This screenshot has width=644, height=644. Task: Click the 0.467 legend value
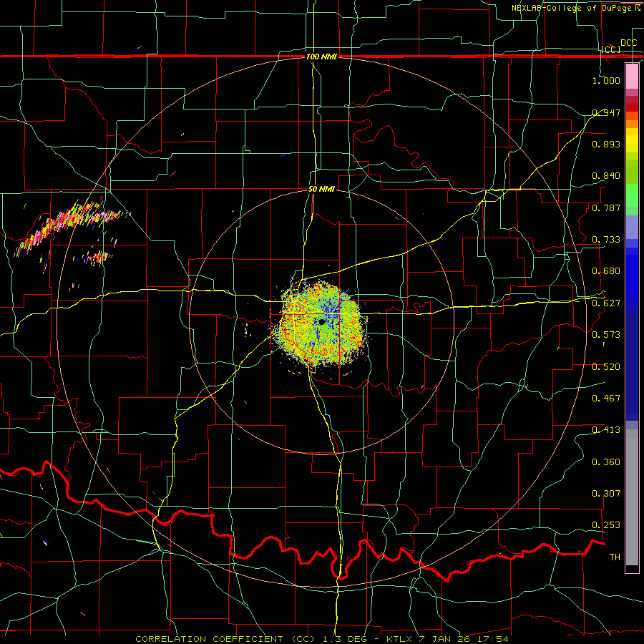point(606,399)
